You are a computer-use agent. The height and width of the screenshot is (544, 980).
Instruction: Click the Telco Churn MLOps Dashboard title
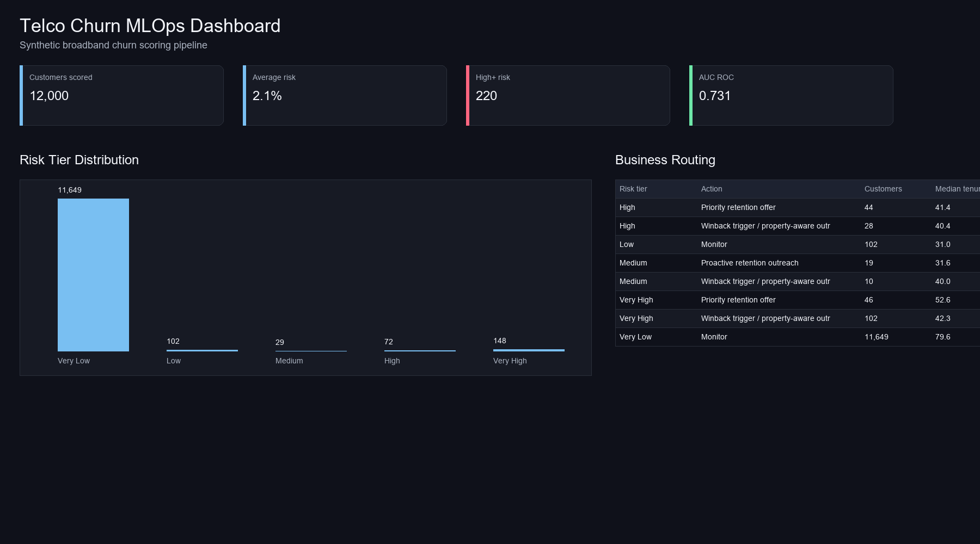coord(150,26)
